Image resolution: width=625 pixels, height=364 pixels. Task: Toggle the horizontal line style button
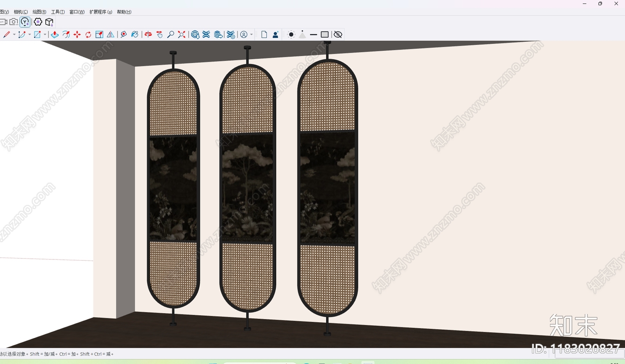pyautogui.click(x=313, y=34)
